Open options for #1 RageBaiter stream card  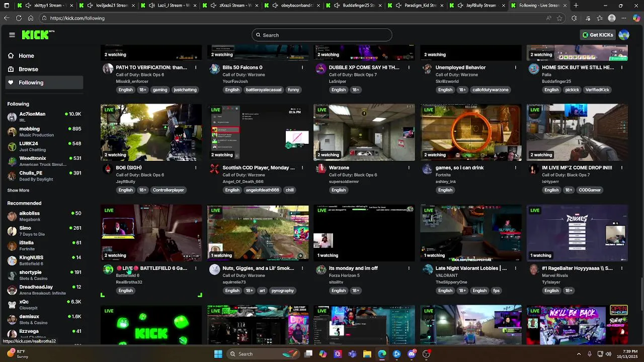coord(622,268)
